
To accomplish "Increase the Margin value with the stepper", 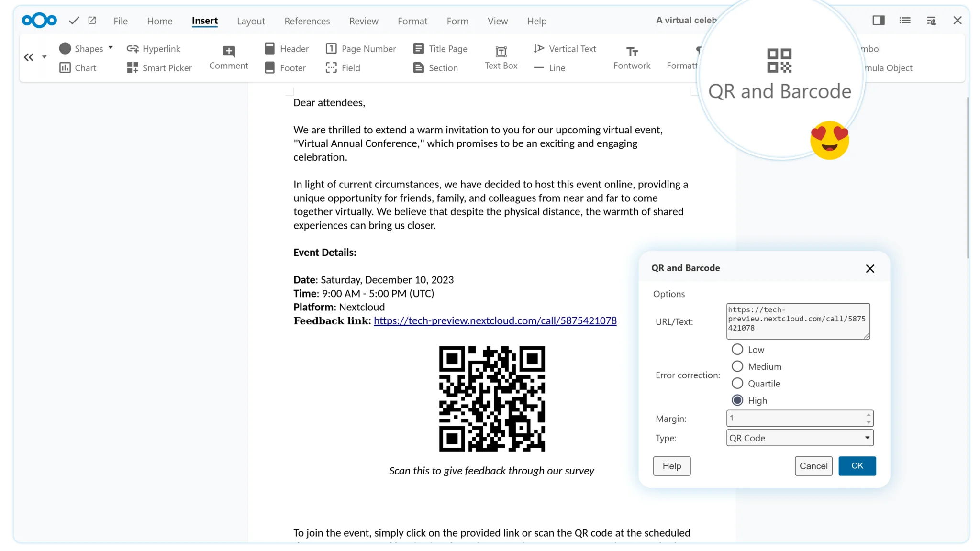I will (869, 415).
